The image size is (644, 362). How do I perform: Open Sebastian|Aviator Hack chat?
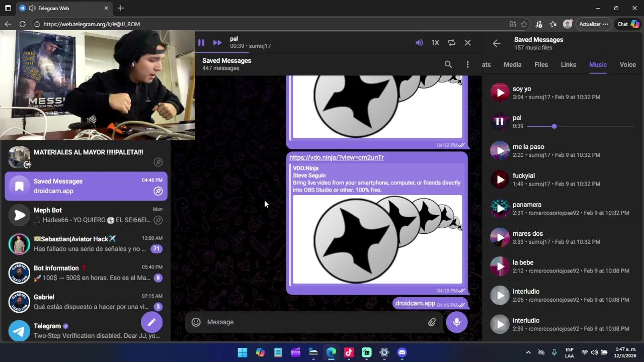pos(86,244)
